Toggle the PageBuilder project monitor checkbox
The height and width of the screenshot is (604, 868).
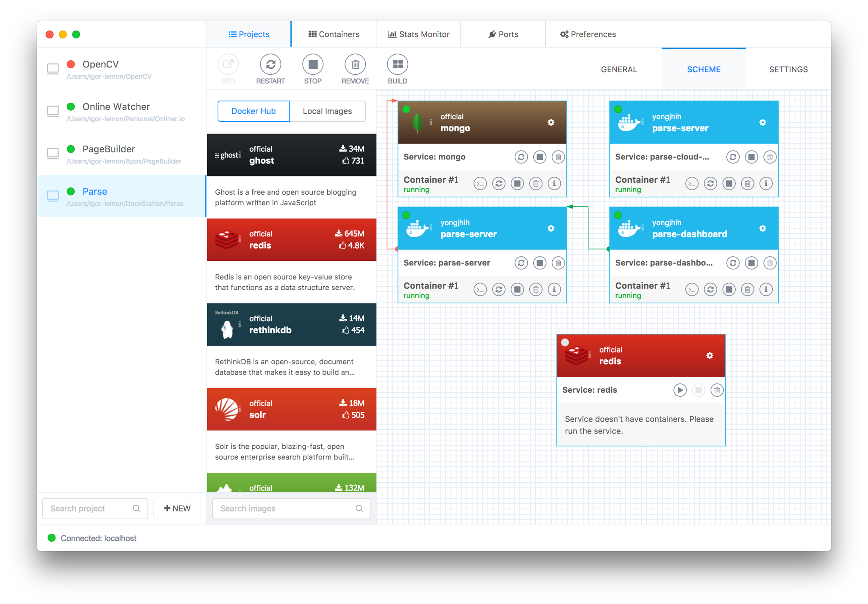pos(53,153)
